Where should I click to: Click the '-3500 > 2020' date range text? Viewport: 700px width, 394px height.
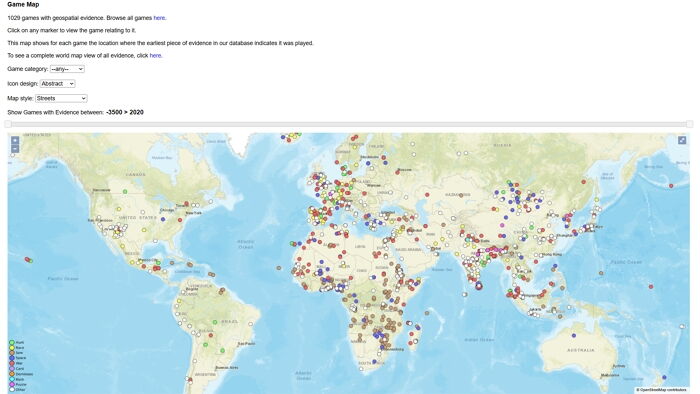click(x=125, y=112)
